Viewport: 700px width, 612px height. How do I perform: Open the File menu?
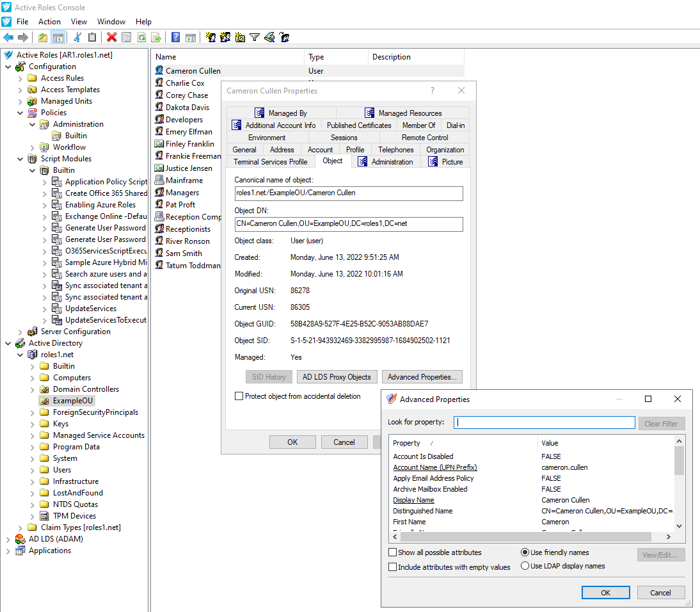[22, 21]
